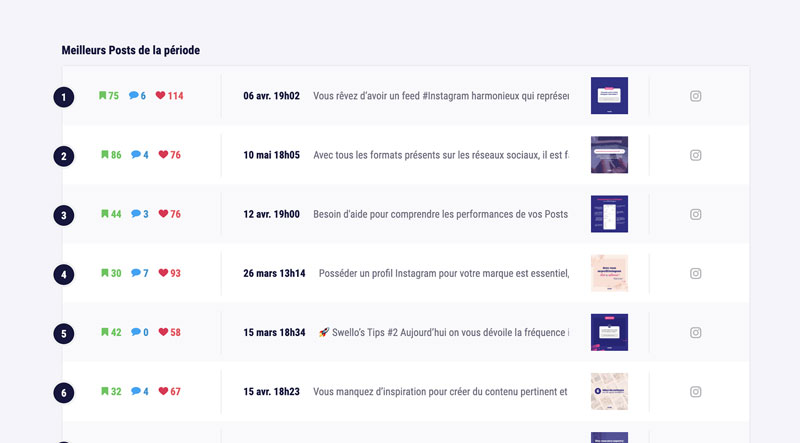
Task: Click the date "12 avr. 19h00"
Action: click(x=271, y=214)
